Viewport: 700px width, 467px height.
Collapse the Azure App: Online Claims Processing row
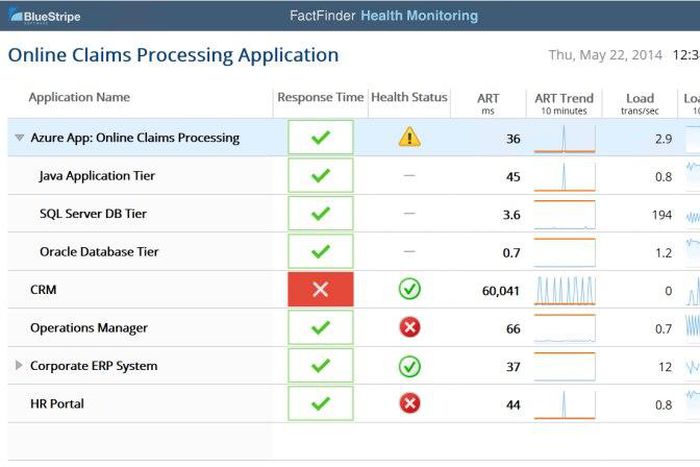point(19,138)
